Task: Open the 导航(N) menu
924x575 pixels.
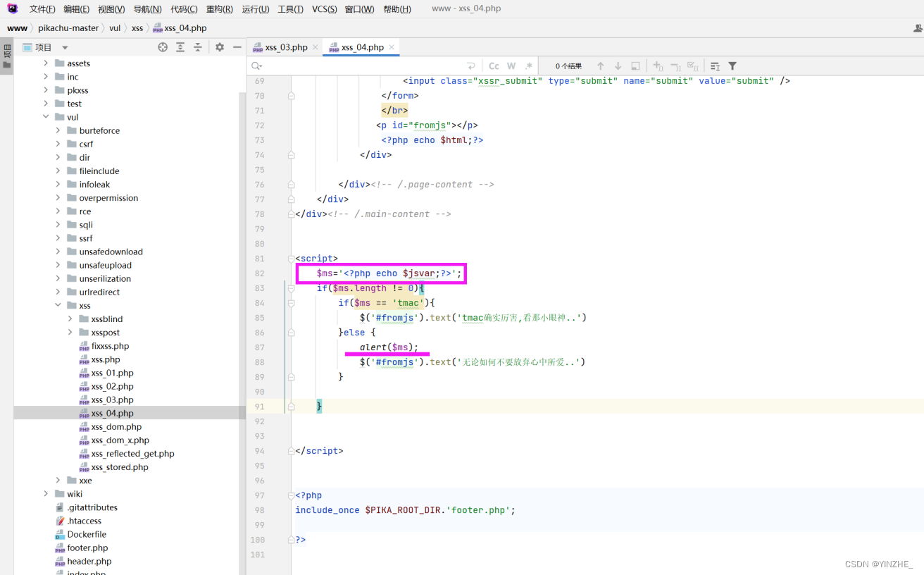Action: click(x=147, y=9)
